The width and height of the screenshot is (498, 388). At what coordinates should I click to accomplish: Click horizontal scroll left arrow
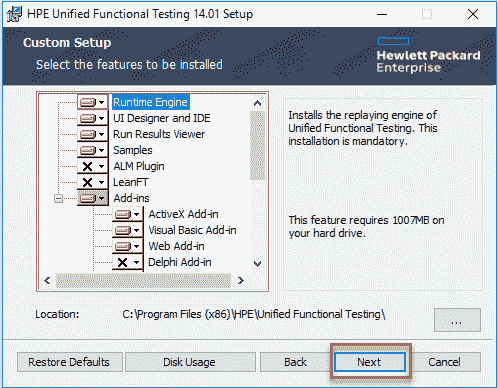click(47, 281)
